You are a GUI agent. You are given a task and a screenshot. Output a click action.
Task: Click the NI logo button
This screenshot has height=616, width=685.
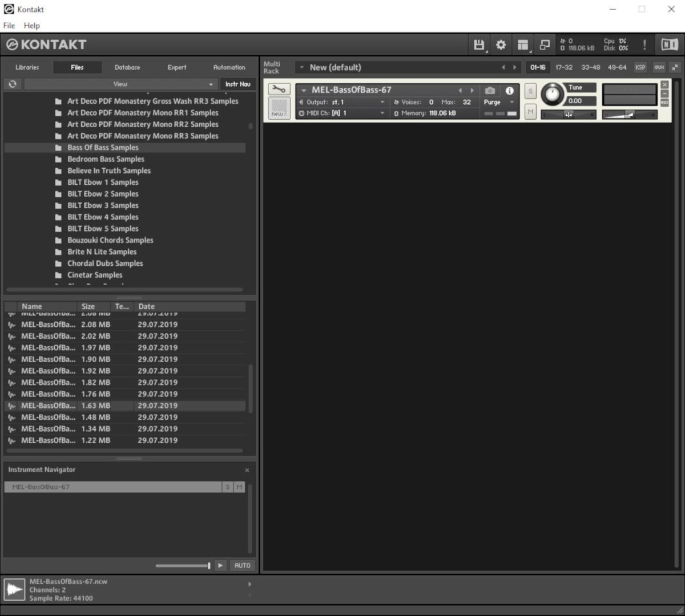[x=670, y=45]
